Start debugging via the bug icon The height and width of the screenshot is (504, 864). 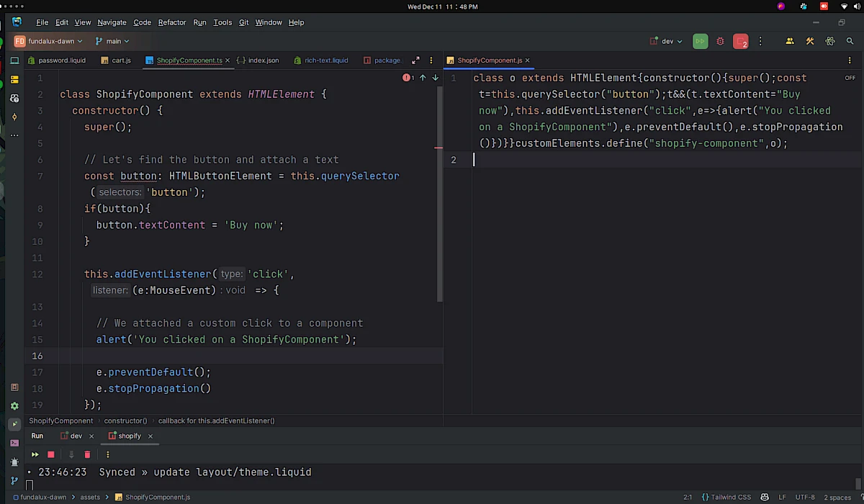[x=720, y=41]
